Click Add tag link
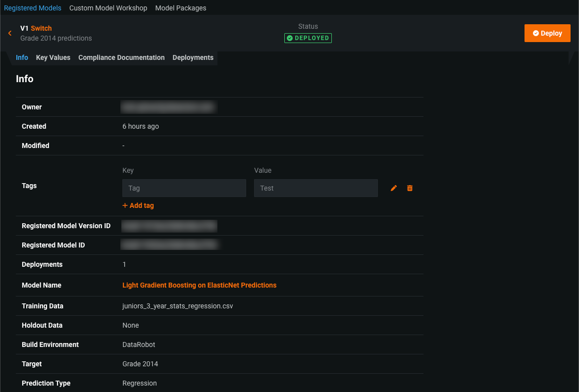The image size is (579, 392). pos(138,205)
